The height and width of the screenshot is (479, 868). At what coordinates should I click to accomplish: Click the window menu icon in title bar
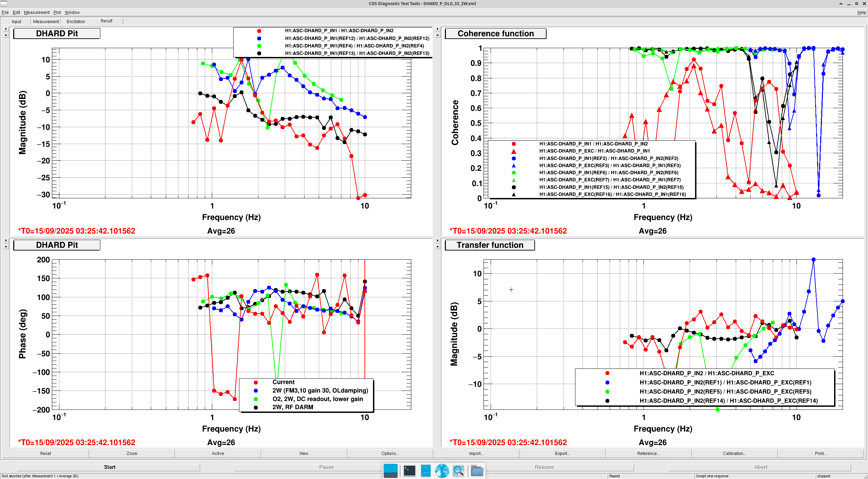[4, 3]
